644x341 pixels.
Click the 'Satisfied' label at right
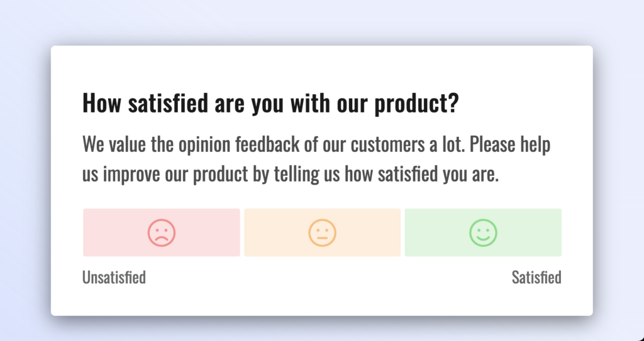click(x=536, y=278)
